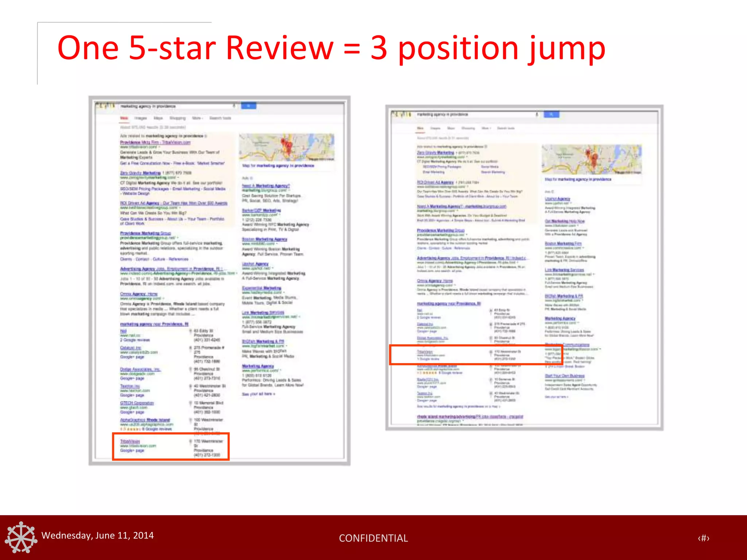Open 'Need A Marketing Agency?' side ad left screenshot
The height and width of the screenshot is (560, 747).
click(x=266, y=186)
